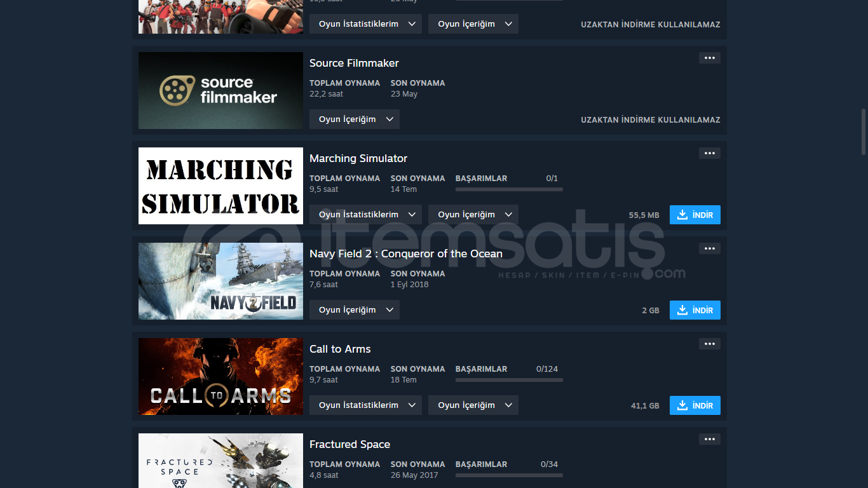Expand Oyun İstatistiklerim dropdown for Marching Simulator
This screenshot has width=868, height=488.
click(x=365, y=215)
